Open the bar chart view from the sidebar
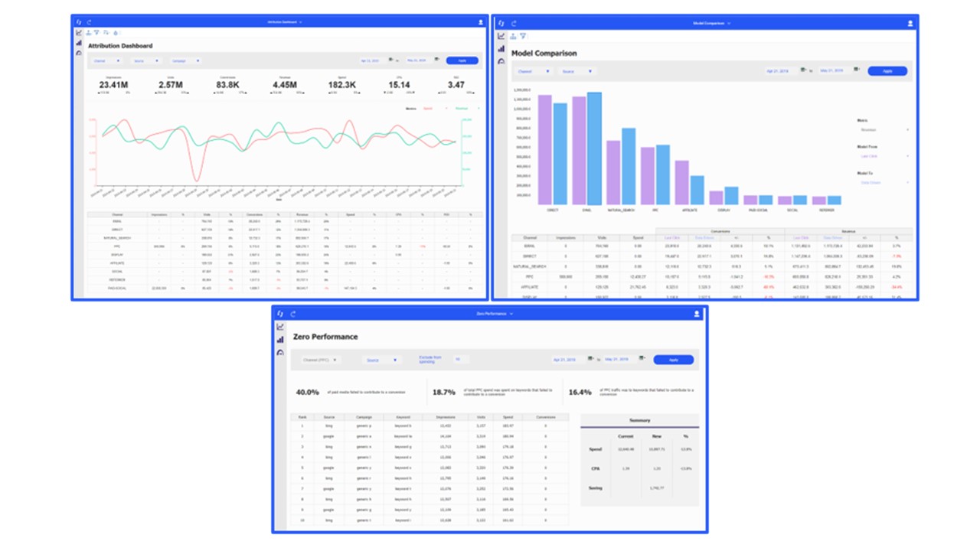The image size is (980, 551). 77,44
